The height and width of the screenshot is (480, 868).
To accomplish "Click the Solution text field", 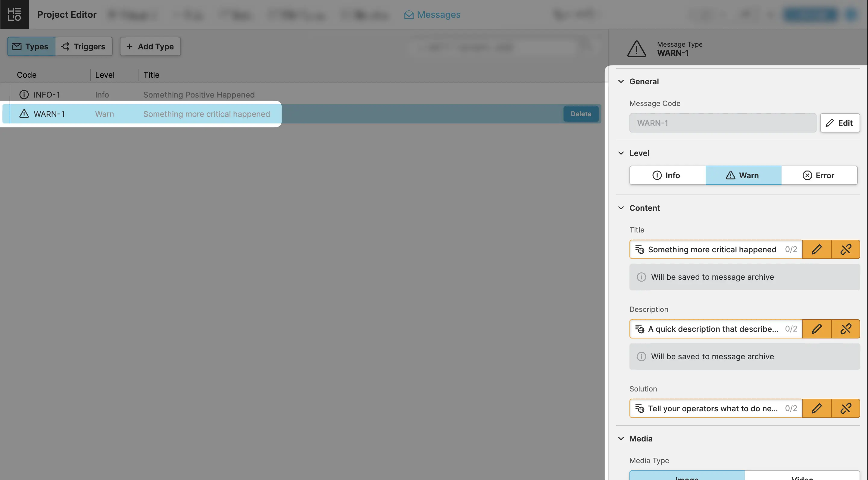I will click(713, 408).
